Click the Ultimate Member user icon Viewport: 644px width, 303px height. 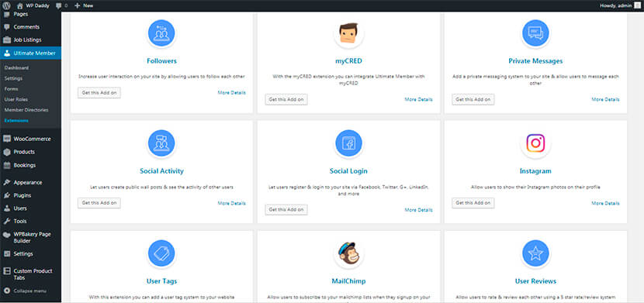point(6,53)
